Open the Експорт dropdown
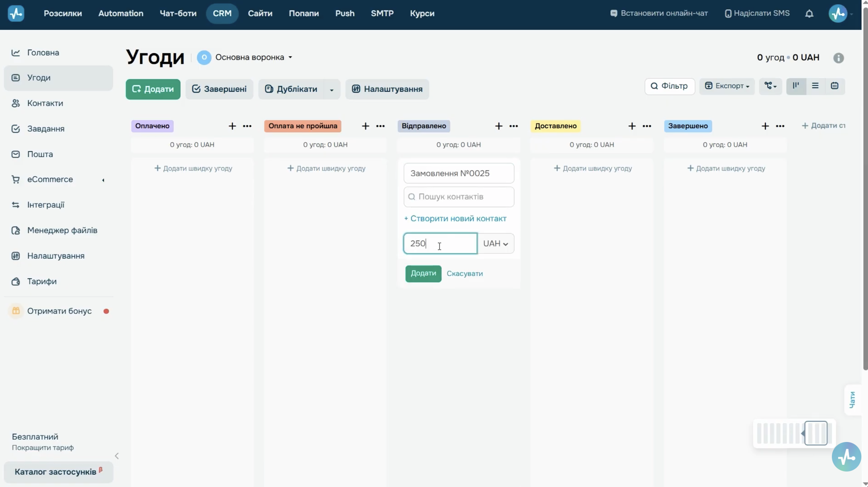868x487 pixels. (727, 86)
